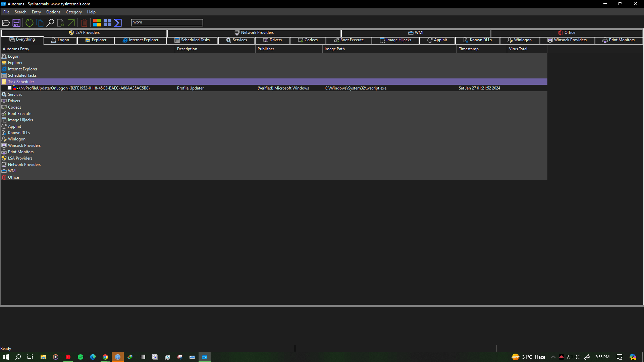The height and width of the screenshot is (362, 644).
Task: Toggle Hide Microsoft Entries colored logo icon
Action: [97, 23]
